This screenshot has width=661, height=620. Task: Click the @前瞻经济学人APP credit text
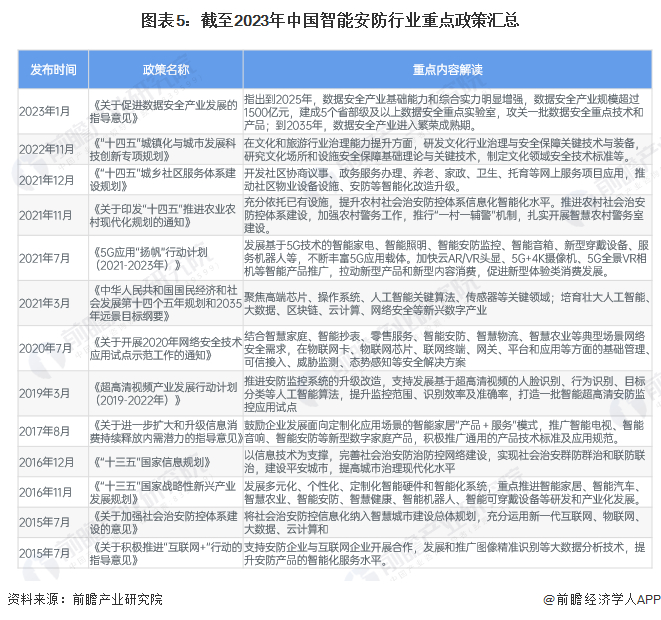(x=602, y=599)
